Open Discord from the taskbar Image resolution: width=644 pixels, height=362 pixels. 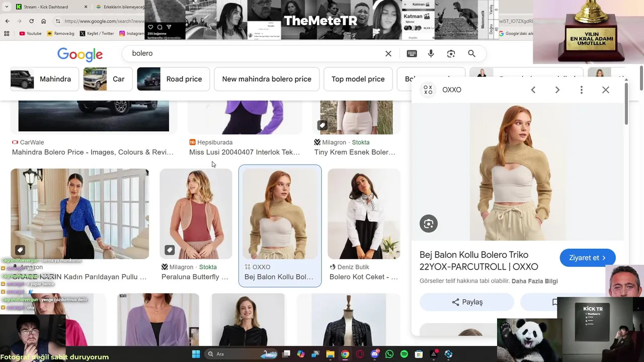(374, 354)
